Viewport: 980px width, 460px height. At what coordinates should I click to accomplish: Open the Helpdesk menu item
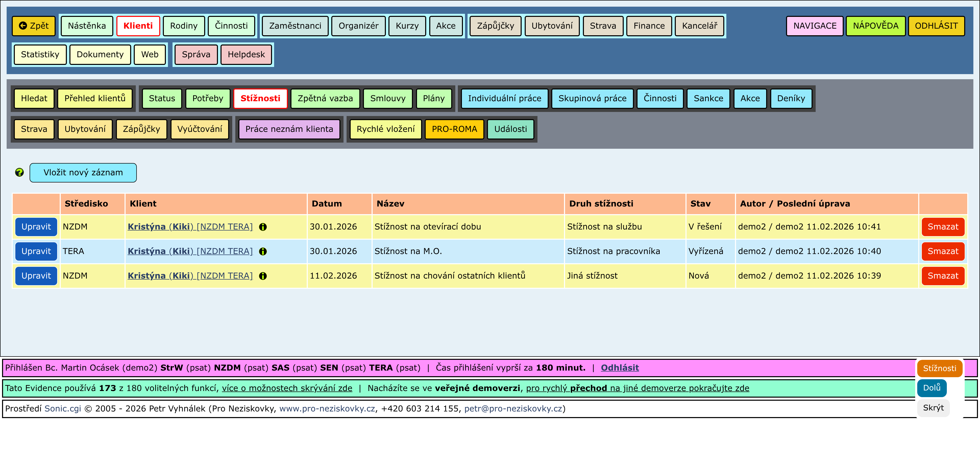pos(246,54)
